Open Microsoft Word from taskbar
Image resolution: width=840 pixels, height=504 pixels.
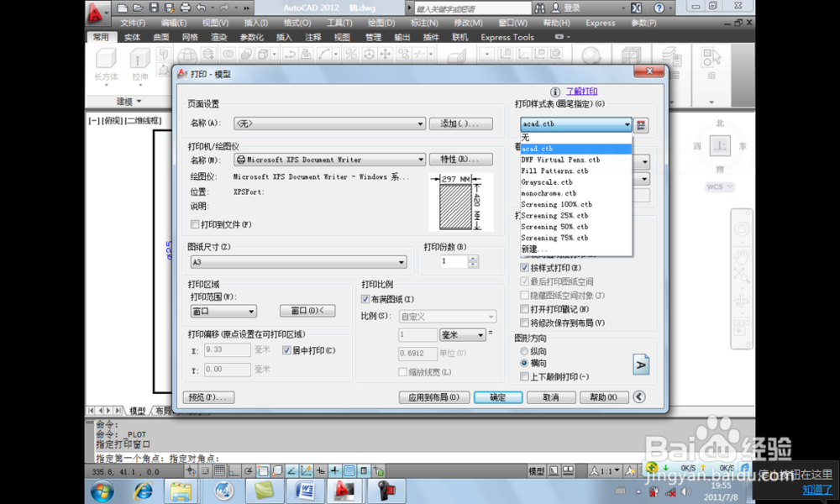pos(305,491)
